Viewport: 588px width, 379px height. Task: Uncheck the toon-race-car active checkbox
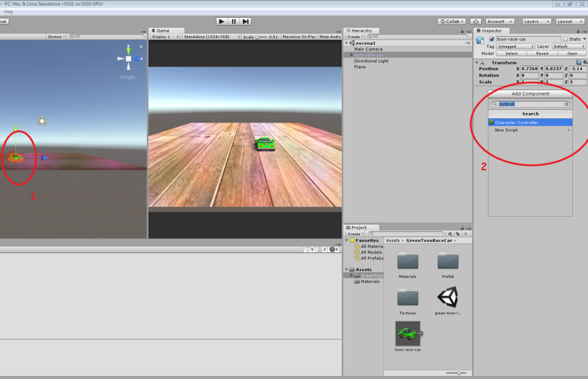pyautogui.click(x=492, y=39)
